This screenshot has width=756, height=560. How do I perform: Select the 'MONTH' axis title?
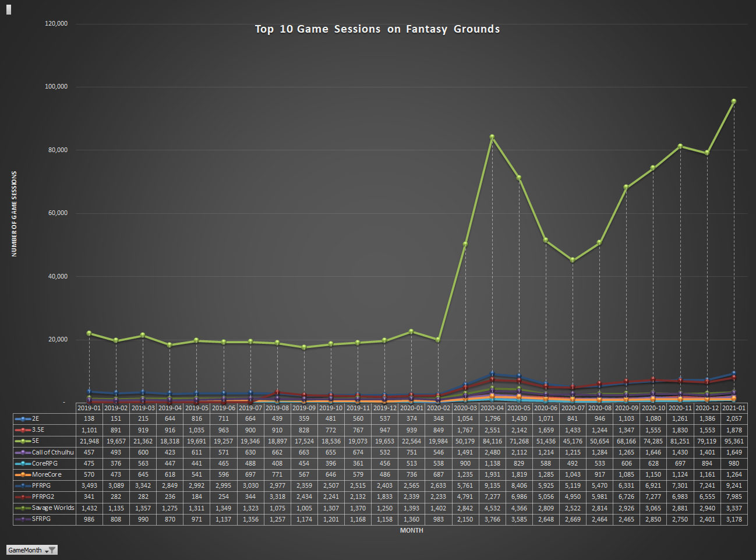tap(411, 530)
